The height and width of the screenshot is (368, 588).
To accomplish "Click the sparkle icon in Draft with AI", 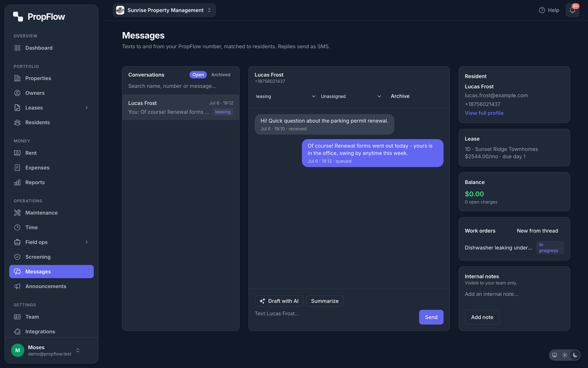I will (x=262, y=301).
